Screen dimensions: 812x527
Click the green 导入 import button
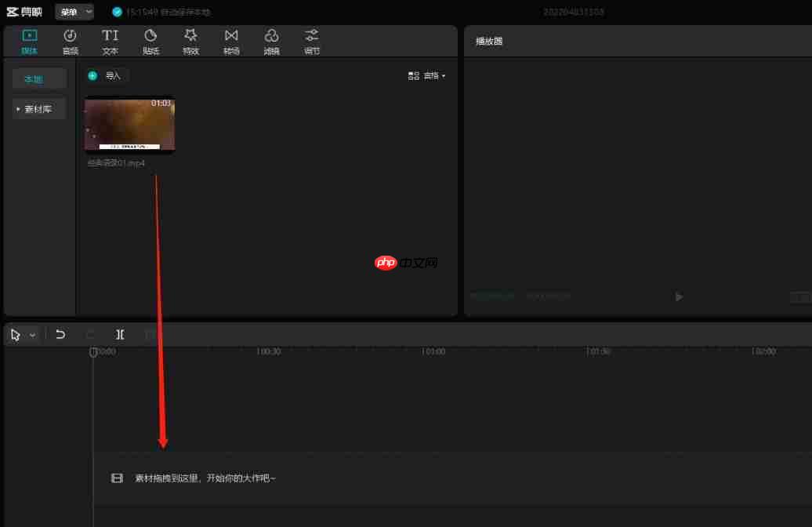[x=106, y=75]
